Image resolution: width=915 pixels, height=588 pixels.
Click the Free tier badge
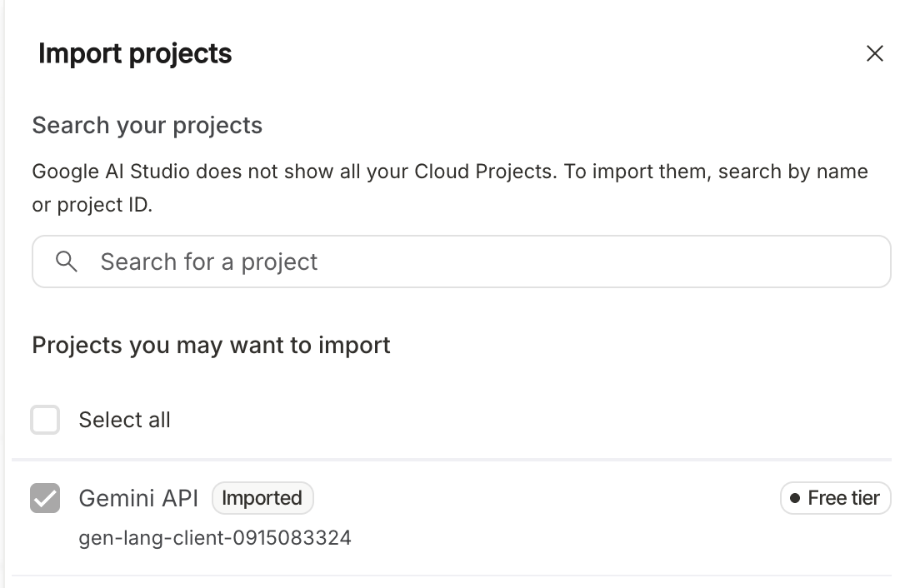tap(835, 498)
